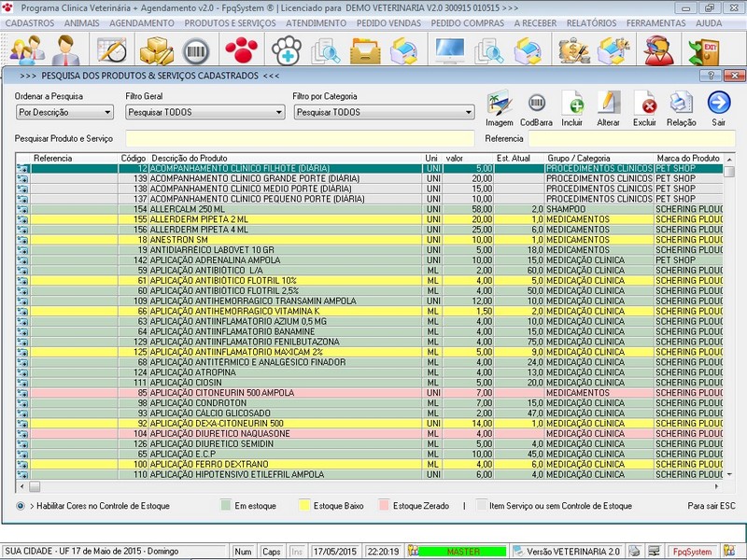Open the Filtro por Categoria dropdown
The image size is (747, 560).
coord(383,113)
